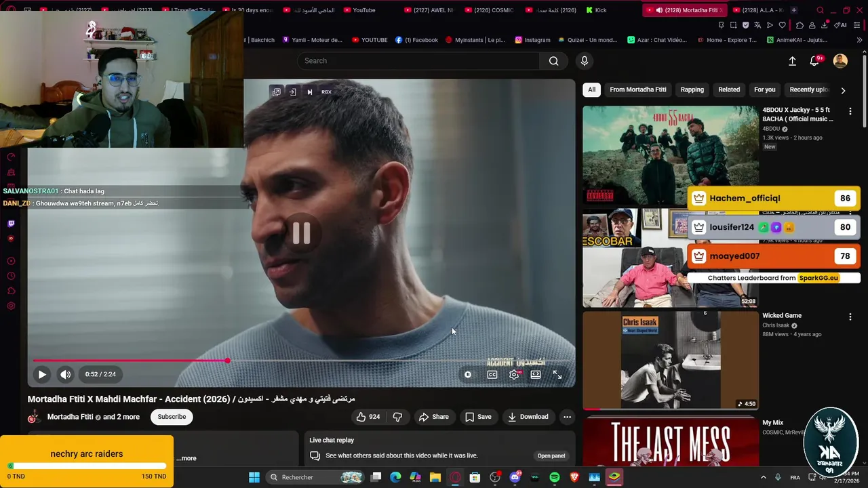Mute the video volume speaker icon
The image size is (868, 488).
[65, 374]
